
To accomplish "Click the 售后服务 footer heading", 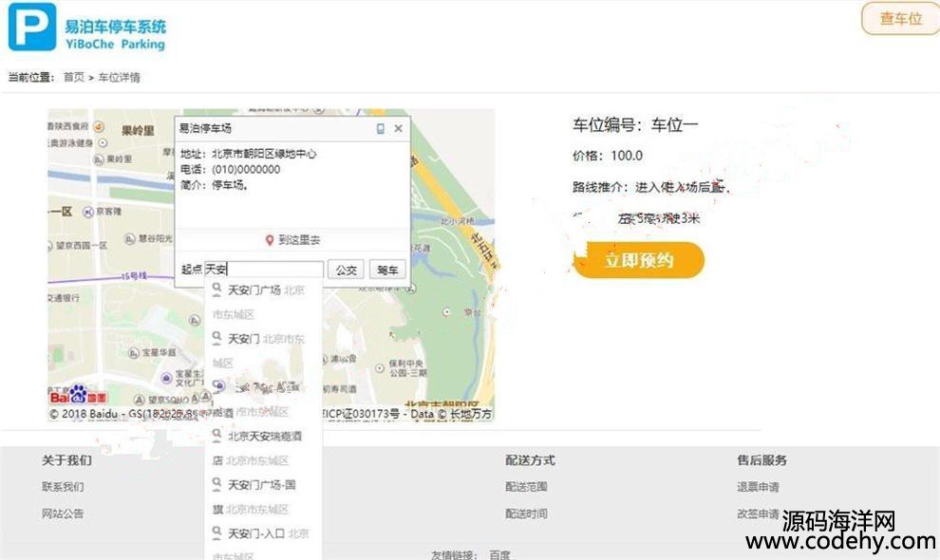I will [x=761, y=460].
